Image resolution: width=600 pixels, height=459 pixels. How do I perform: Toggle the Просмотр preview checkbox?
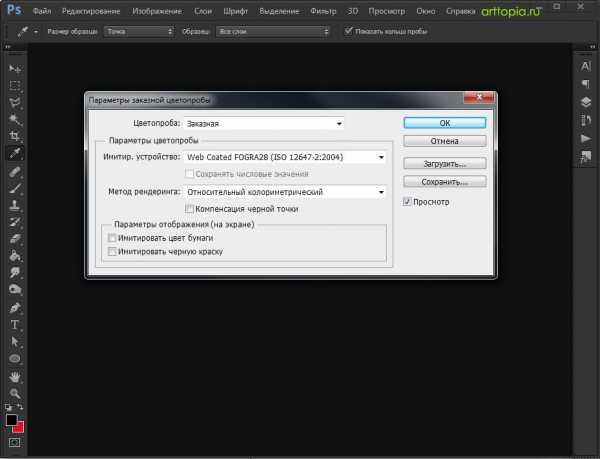click(407, 202)
